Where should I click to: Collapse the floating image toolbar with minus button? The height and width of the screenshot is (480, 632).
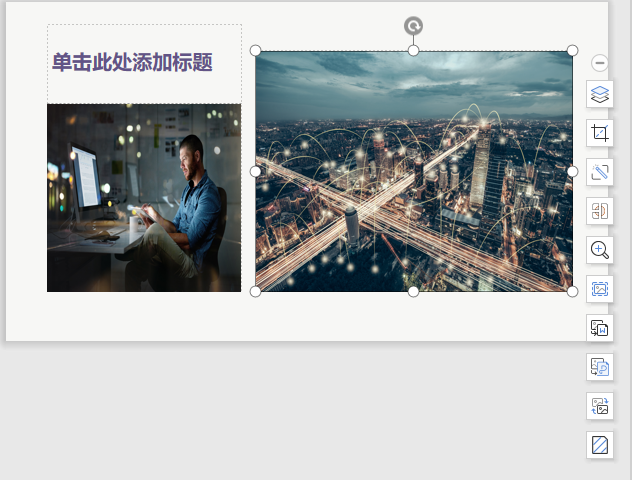point(600,63)
